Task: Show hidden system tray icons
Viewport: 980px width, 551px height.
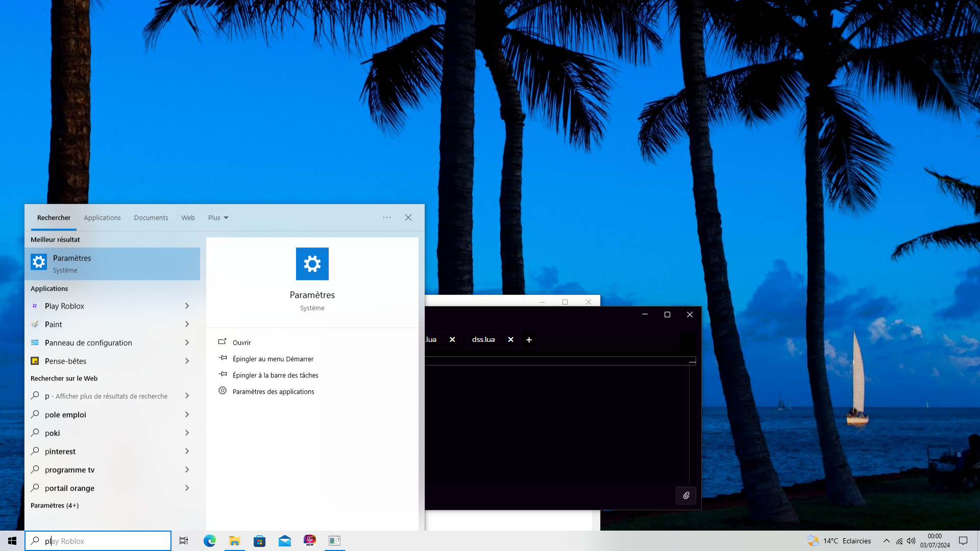Action: coord(887,541)
